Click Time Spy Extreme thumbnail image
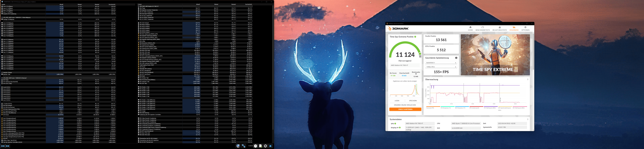644x149 pixels. click(495, 55)
